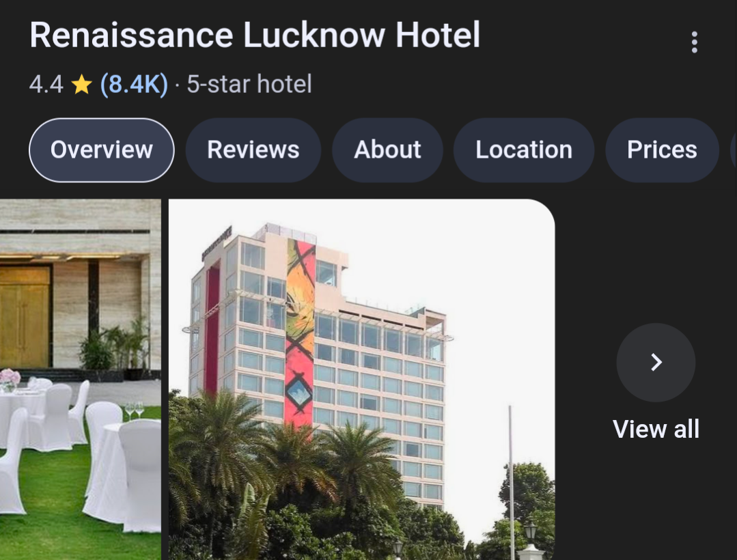Image resolution: width=737 pixels, height=560 pixels.
Task: Open the three-dot more options menu
Action: [694, 42]
